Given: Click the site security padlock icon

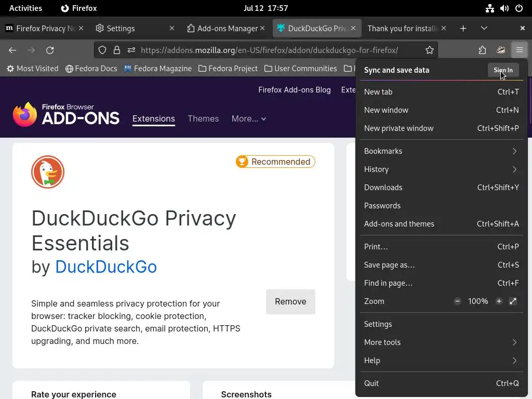Looking at the screenshot, I should 117,50.
